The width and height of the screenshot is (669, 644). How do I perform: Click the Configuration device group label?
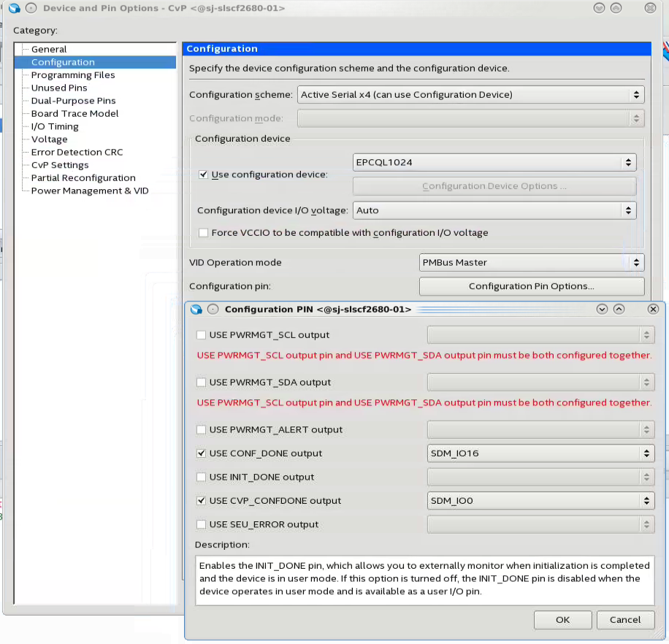pyautogui.click(x=242, y=139)
